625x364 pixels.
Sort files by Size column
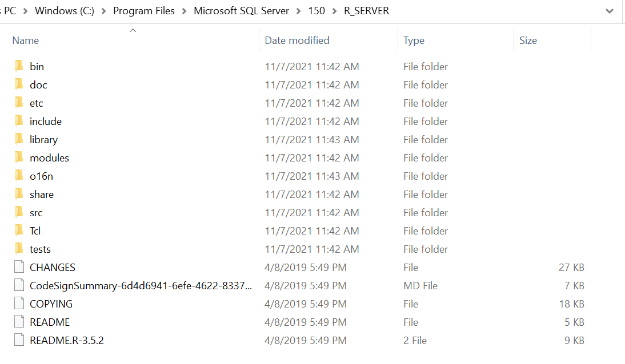click(x=528, y=41)
